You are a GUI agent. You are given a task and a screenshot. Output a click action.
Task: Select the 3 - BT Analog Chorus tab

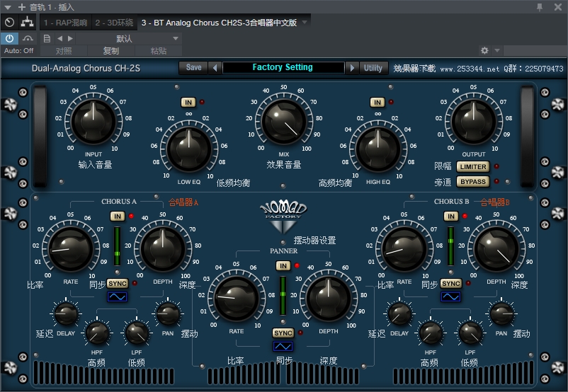pyautogui.click(x=219, y=23)
